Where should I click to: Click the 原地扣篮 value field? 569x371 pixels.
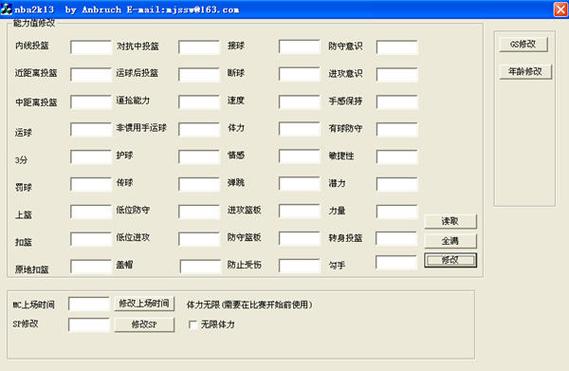91,266
